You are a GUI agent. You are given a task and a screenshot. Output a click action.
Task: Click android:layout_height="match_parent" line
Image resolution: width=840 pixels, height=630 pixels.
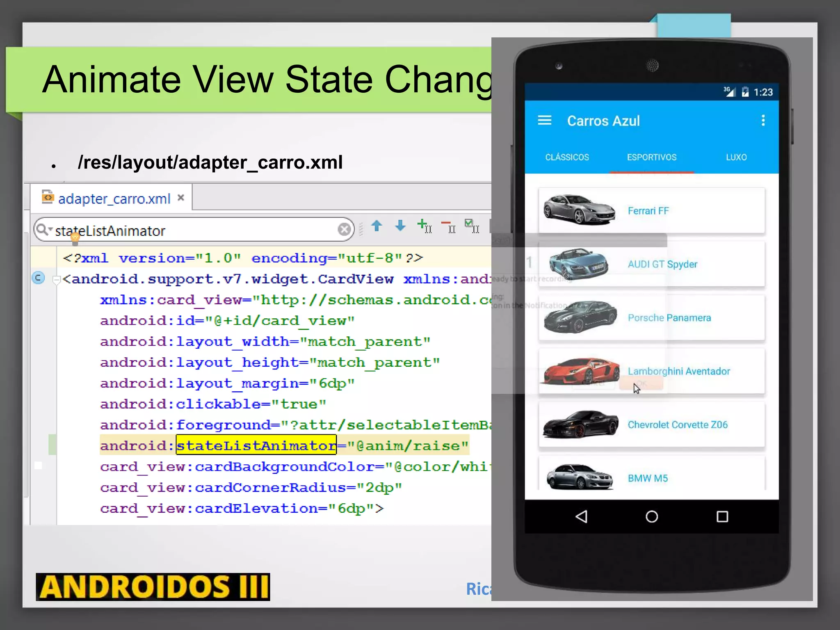[270, 362]
